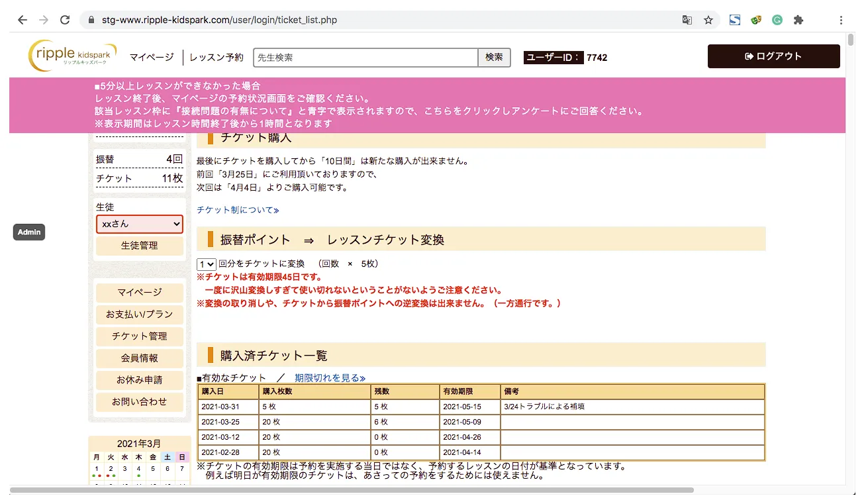This screenshot has width=868, height=502.
Task: Bookmark page with the star icon
Action: tap(708, 20)
